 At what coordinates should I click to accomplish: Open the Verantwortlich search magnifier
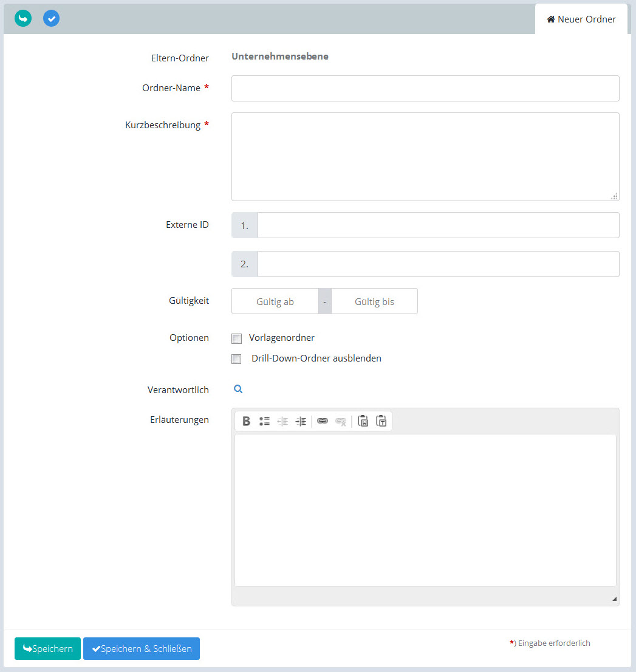point(238,389)
